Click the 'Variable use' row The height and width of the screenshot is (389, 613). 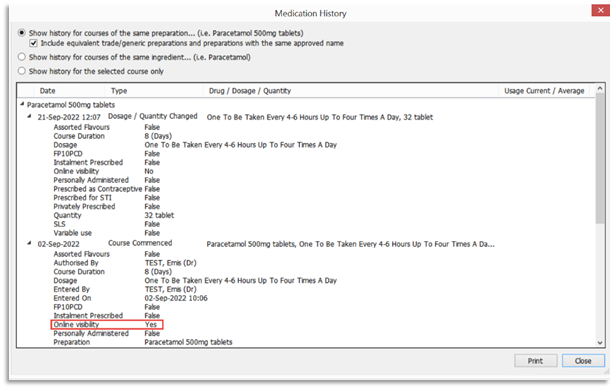pyautogui.click(x=107, y=233)
